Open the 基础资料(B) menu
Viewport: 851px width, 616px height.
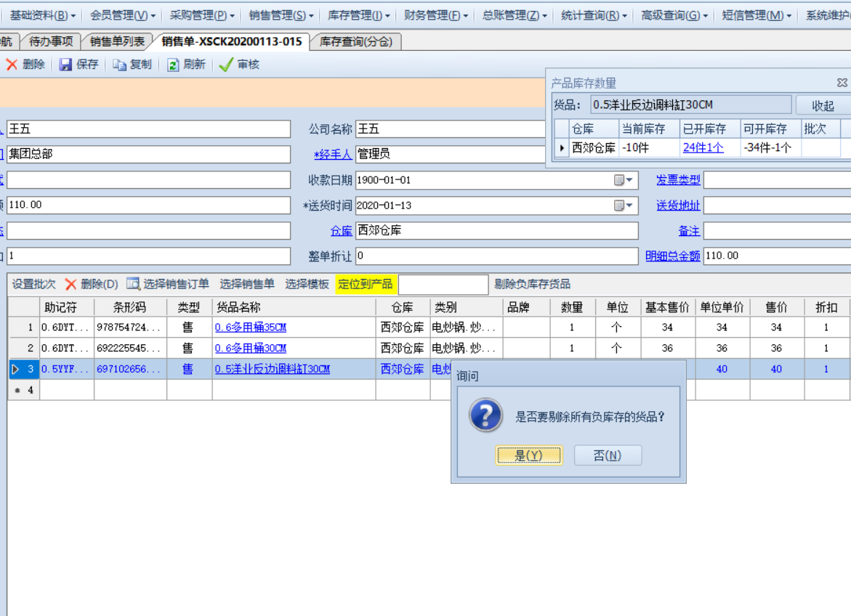42,15
